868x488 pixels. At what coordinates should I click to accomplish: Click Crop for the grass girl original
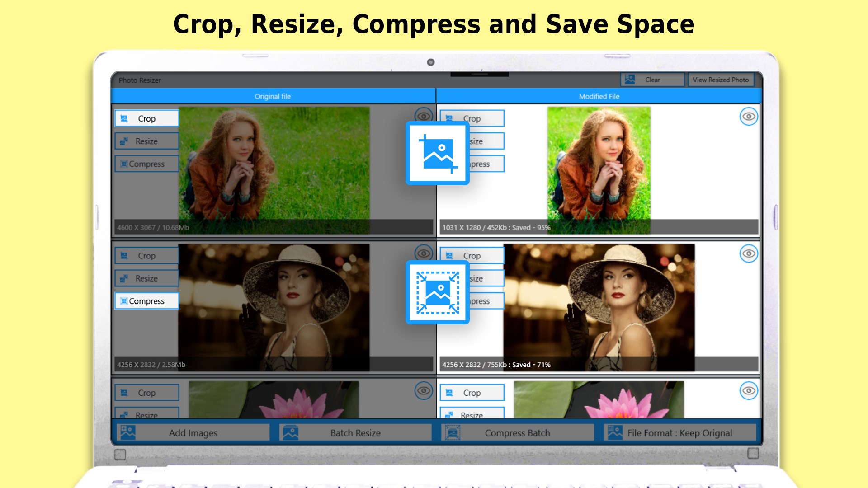pyautogui.click(x=146, y=118)
